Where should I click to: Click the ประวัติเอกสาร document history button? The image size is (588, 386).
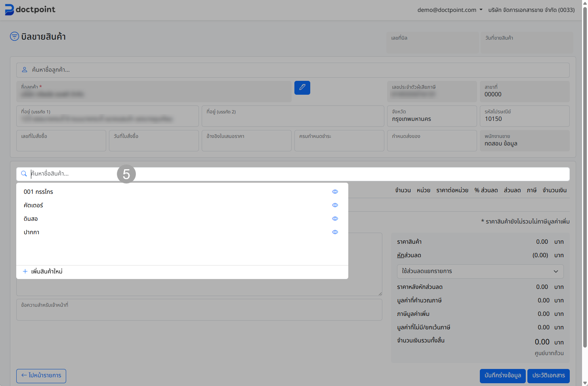pos(548,376)
